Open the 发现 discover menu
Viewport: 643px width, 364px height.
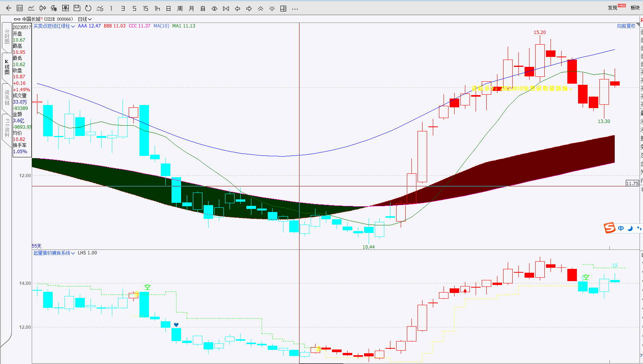click(612, 8)
